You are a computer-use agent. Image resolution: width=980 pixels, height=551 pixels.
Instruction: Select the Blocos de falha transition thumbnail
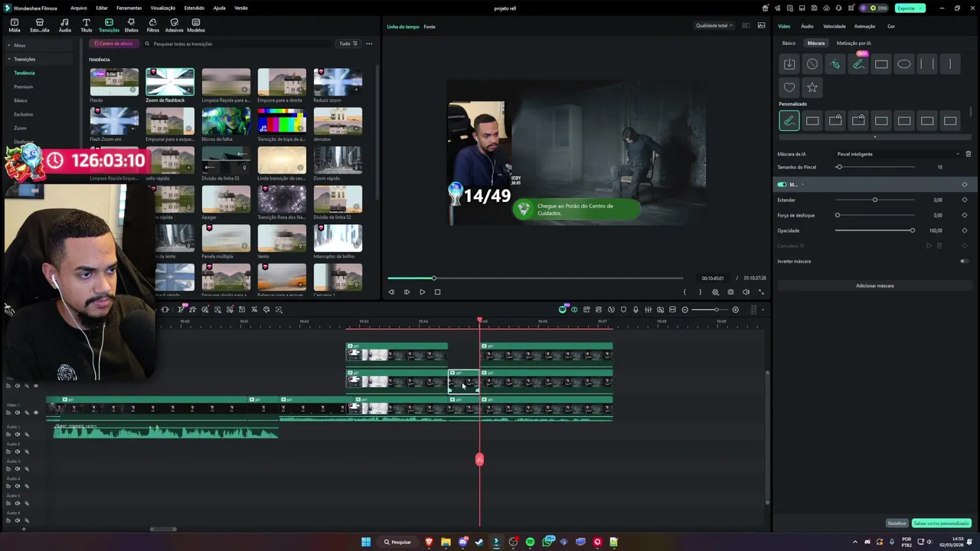[x=226, y=121]
